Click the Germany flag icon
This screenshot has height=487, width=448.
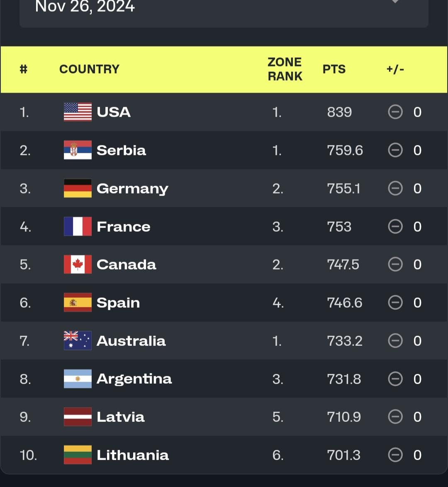(78, 188)
